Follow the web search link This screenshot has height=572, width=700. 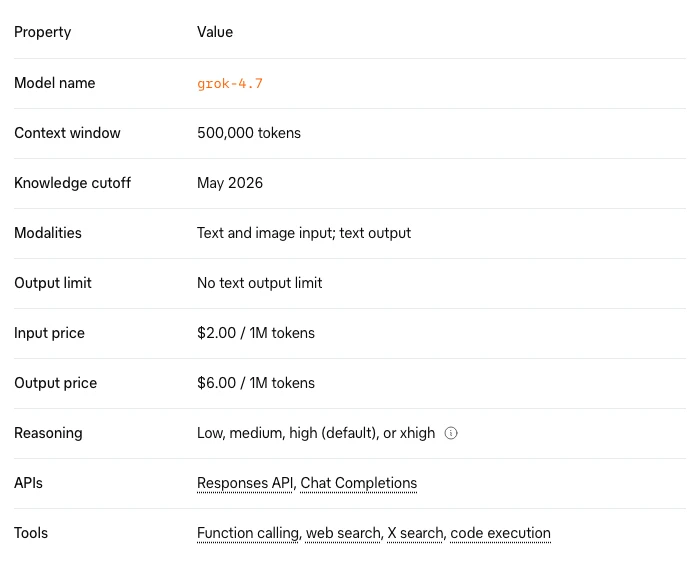343,533
